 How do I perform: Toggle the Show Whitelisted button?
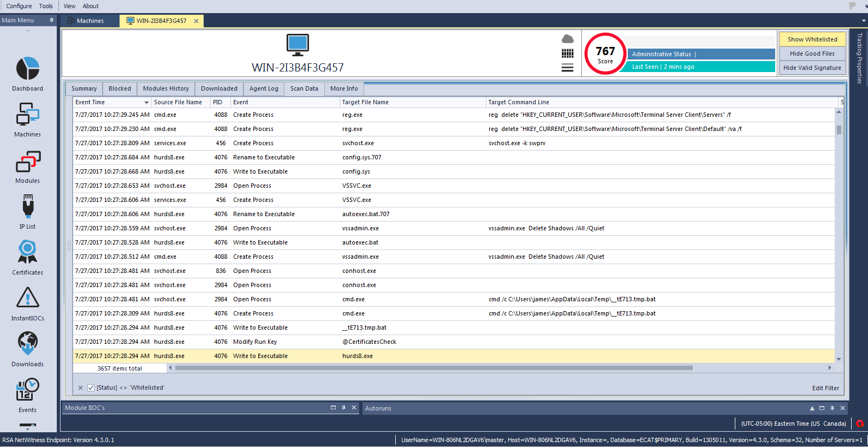pyautogui.click(x=812, y=39)
